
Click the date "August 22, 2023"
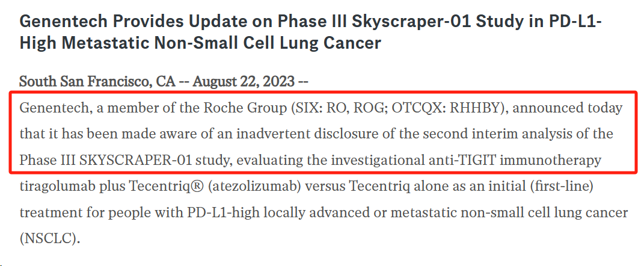click(244, 81)
